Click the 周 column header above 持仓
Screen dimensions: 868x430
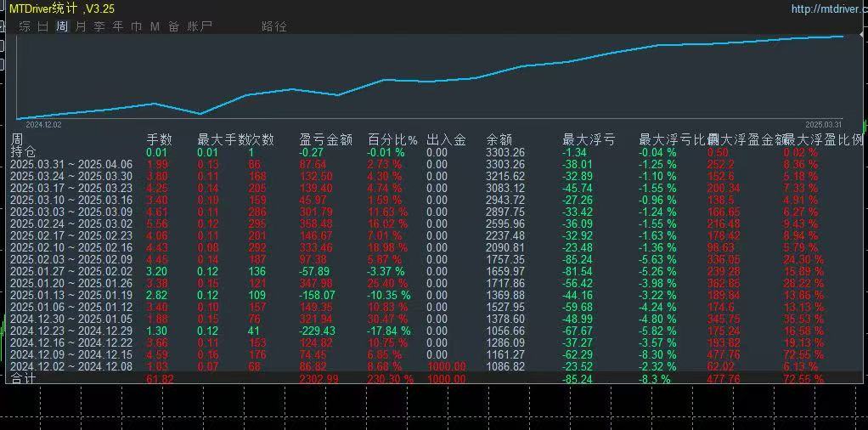coord(17,139)
